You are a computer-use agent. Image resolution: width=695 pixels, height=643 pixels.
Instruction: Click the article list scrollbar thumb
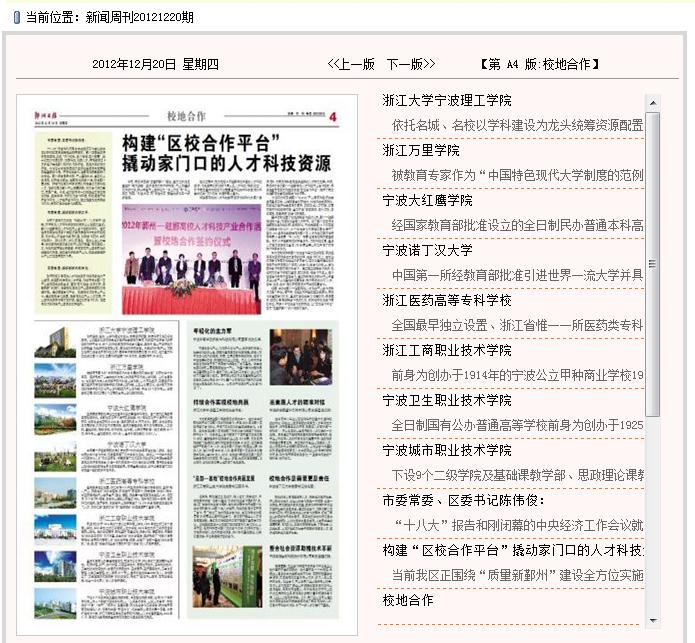click(x=653, y=264)
